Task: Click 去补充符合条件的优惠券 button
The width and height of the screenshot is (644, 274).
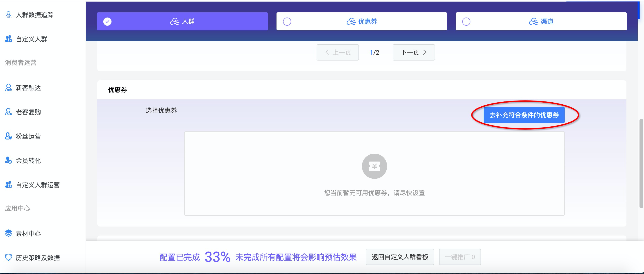Action: 524,115
